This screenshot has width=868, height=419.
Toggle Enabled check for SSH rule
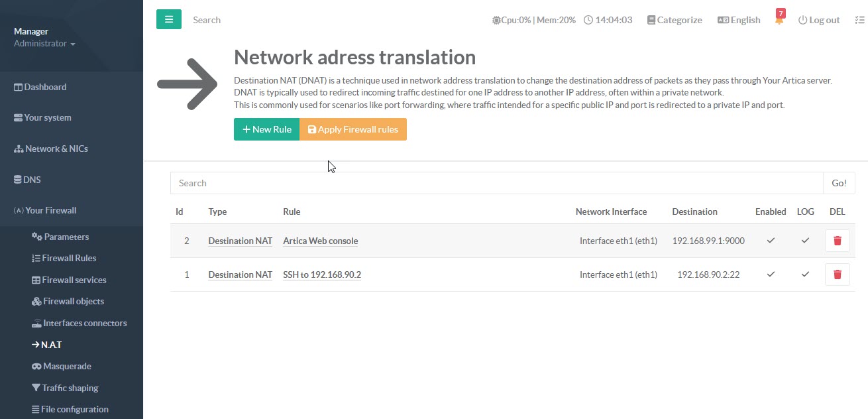pyautogui.click(x=771, y=274)
